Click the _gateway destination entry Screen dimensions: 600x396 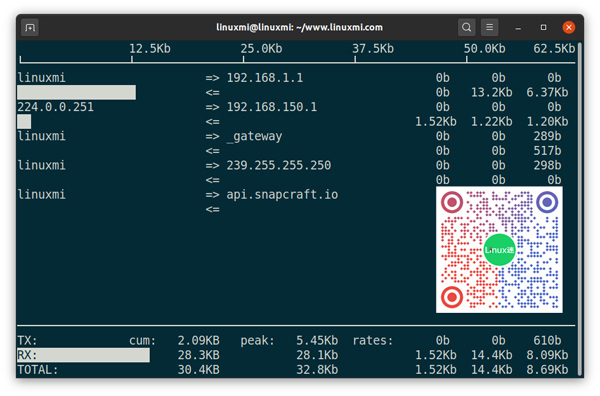click(x=254, y=137)
